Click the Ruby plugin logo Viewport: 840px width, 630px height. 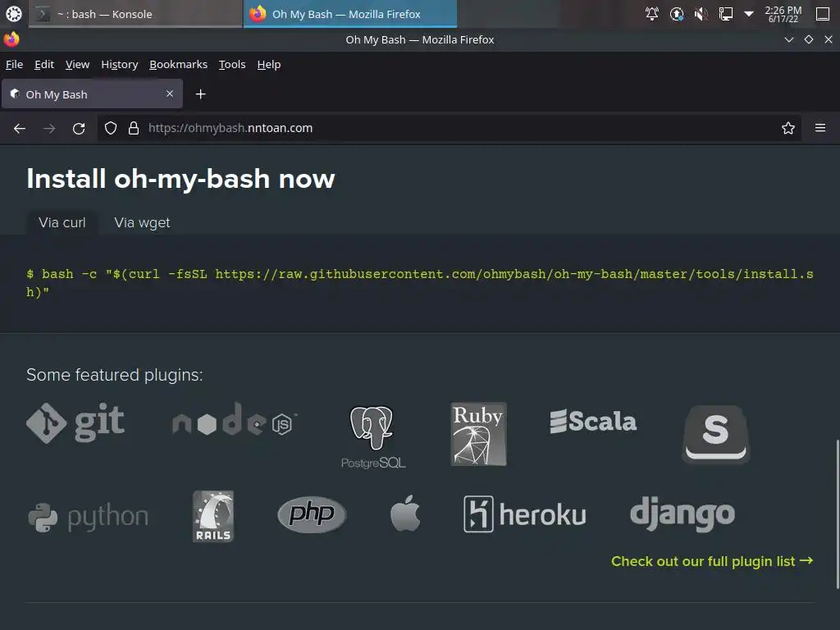click(x=478, y=433)
